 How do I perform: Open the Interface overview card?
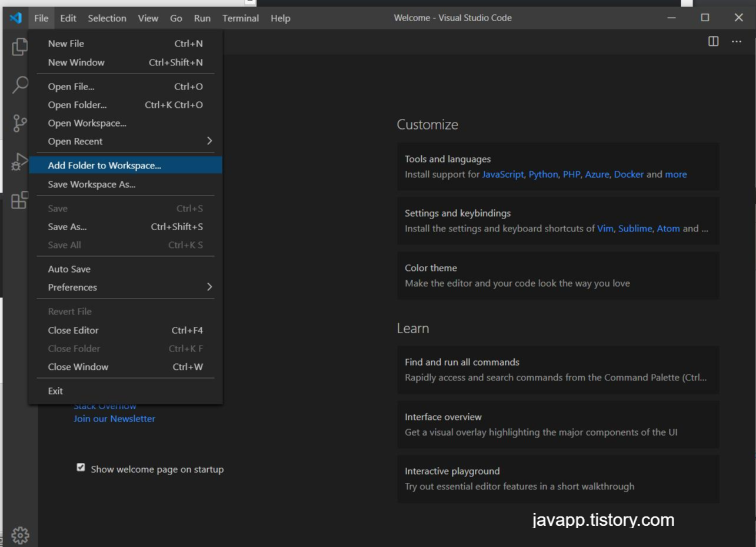[x=558, y=425]
